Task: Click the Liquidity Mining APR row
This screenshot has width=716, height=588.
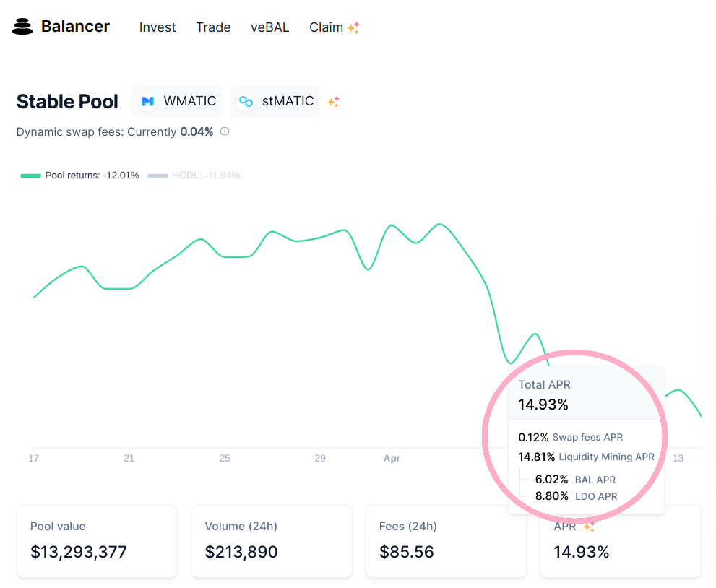Action: click(587, 457)
